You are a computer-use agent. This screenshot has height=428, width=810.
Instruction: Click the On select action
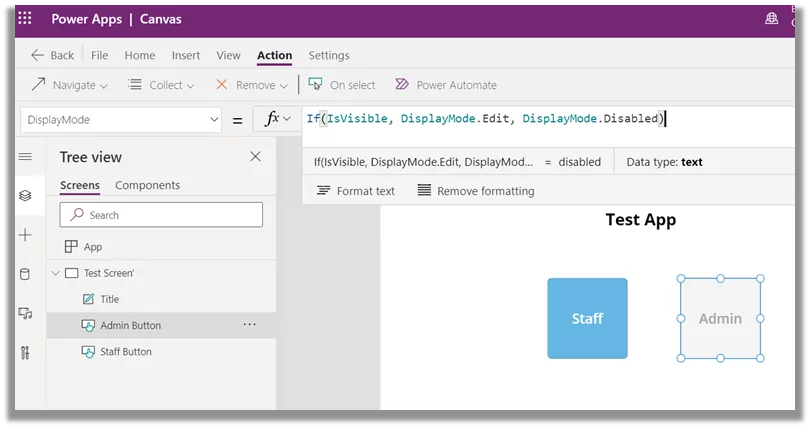[342, 85]
